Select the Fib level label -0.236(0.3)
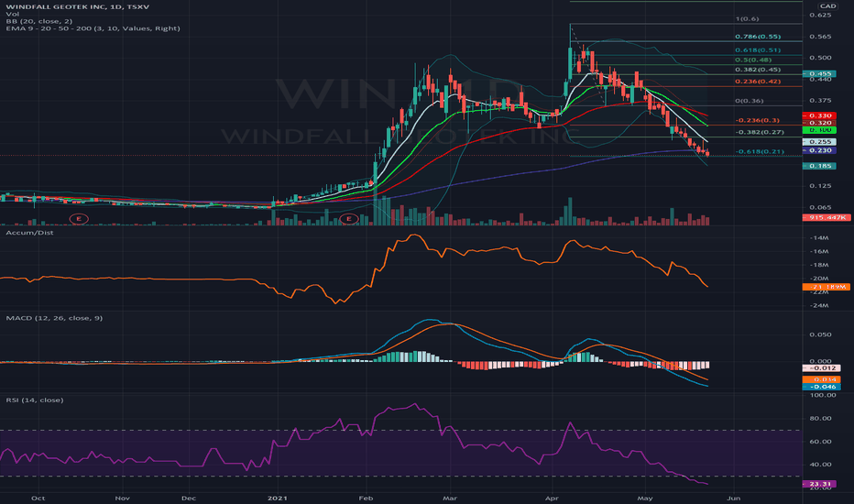This screenshot has width=854, height=504. (757, 120)
